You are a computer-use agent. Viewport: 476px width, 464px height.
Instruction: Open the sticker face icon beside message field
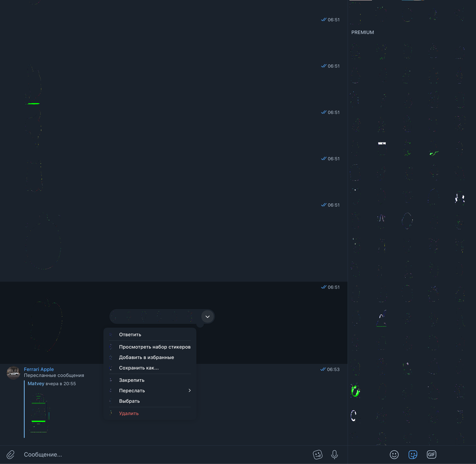click(318, 454)
